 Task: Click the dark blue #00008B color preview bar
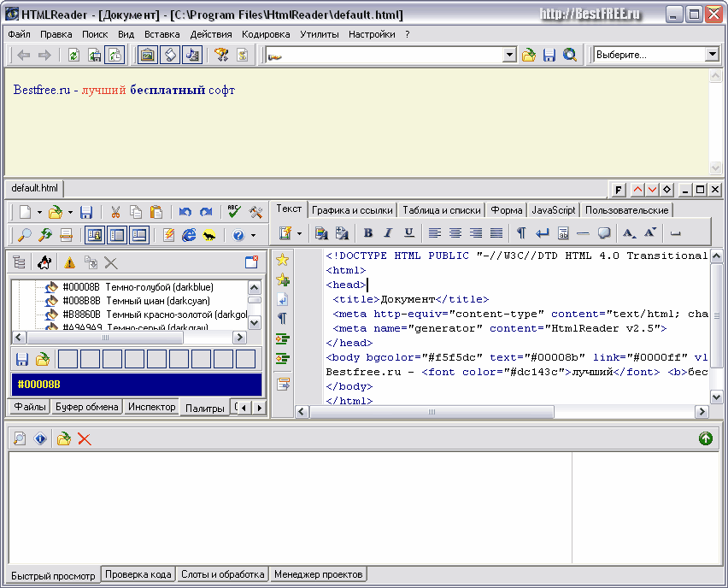point(136,384)
